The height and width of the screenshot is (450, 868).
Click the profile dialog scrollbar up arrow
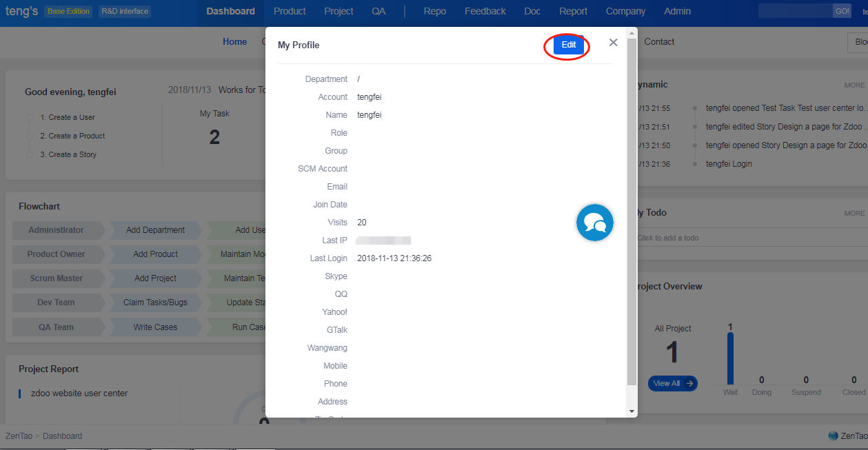tap(632, 33)
